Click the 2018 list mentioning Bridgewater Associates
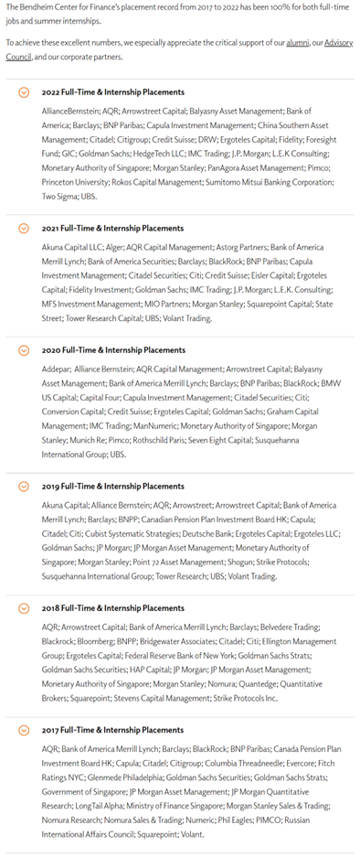This screenshot has width=360, height=868. tap(189, 662)
